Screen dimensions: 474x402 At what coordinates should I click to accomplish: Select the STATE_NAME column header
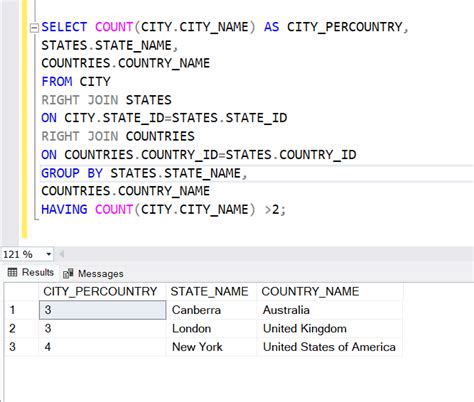(x=211, y=291)
